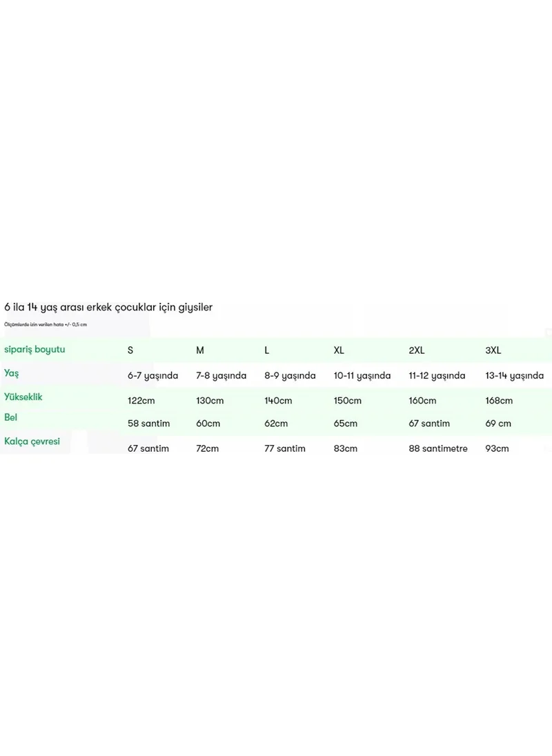Click the measurement tolerance note under title
The image size is (552, 756).
coord(46,324)
